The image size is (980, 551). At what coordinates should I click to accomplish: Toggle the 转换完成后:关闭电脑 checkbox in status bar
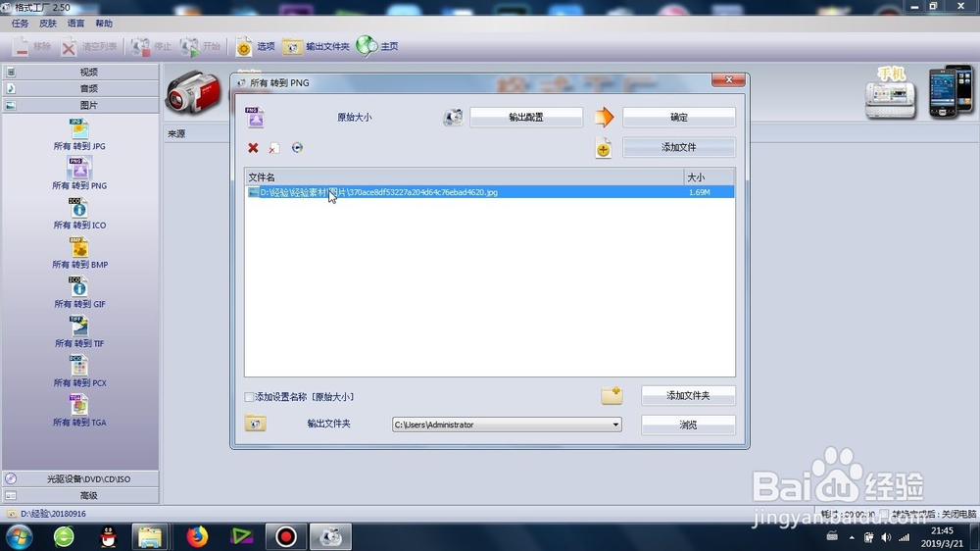tap(884, 514)
